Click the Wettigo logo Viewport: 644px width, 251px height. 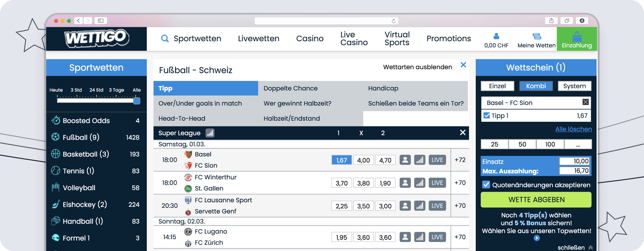(96, 38)
